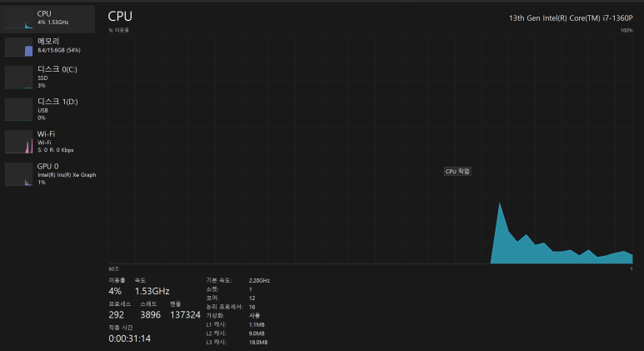Click the 60초 time axis label

tap(114, 268)
